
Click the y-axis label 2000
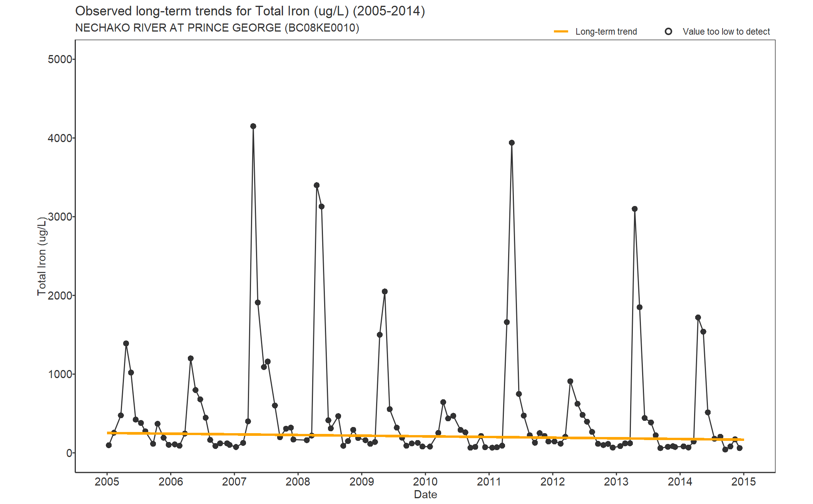tap(60, 295)
